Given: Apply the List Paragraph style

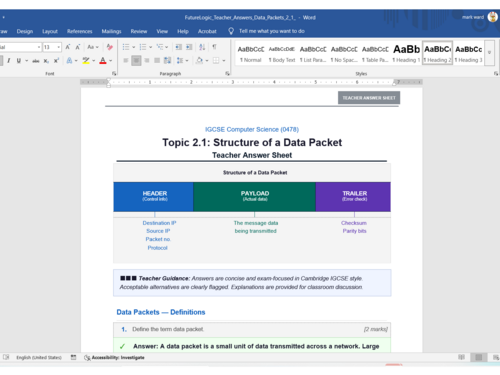Looking at the screenshot, I should tap(313, 53).
